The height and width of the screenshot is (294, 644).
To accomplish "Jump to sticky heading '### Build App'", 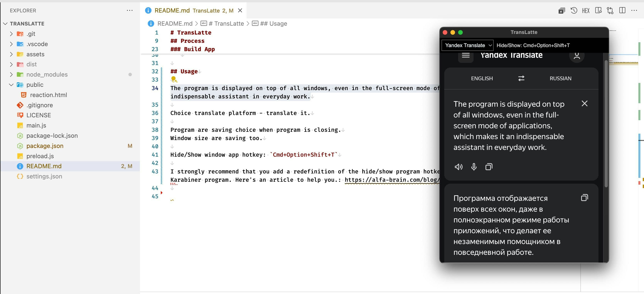I will [192, 49].
